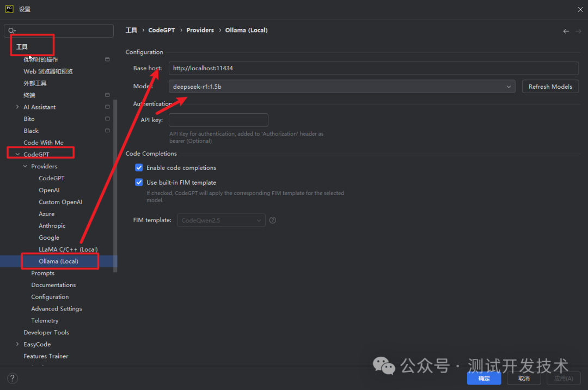Click CodeGPT in the breadcrumb path

162,30
